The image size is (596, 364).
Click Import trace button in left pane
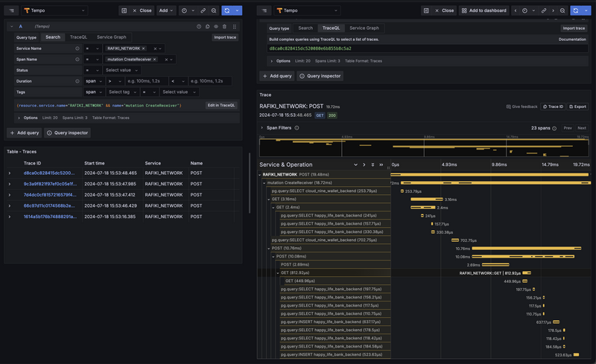click(x=225, y=37)
